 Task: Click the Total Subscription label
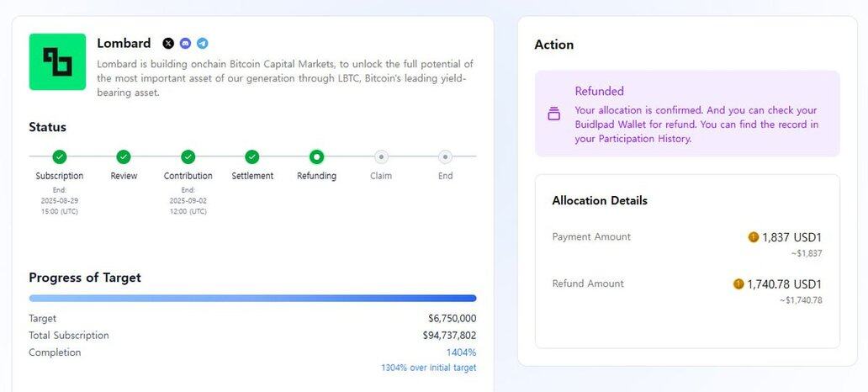coord(69,336)
